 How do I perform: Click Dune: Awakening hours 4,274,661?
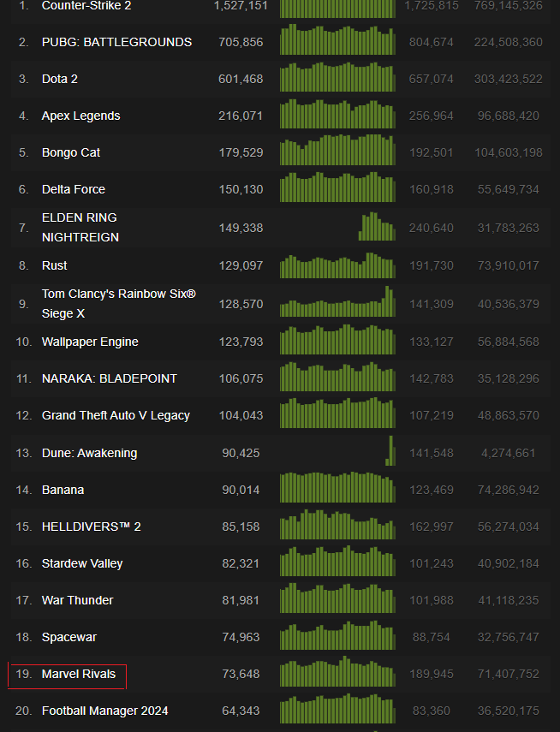(x=508, y=453)
